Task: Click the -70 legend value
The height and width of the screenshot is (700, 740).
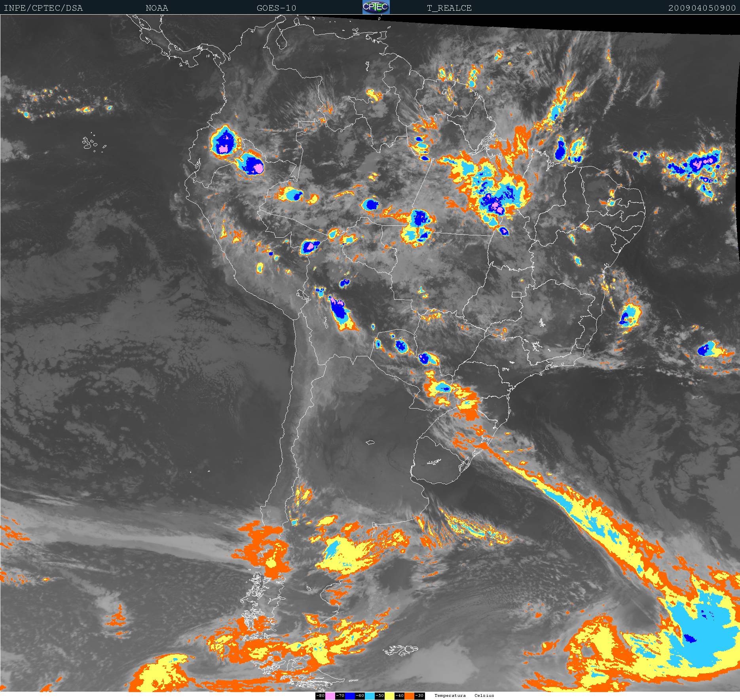Action: [x=340, y=696]
